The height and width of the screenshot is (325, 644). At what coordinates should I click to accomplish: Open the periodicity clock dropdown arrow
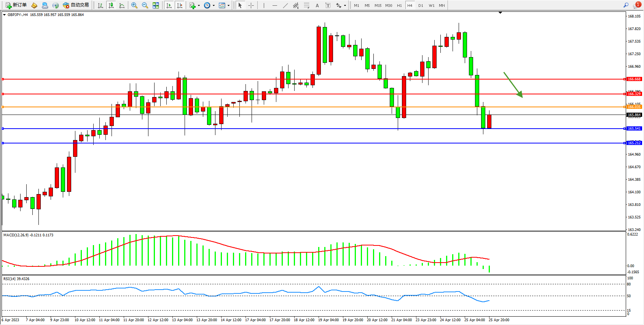(x=214, y=5)
